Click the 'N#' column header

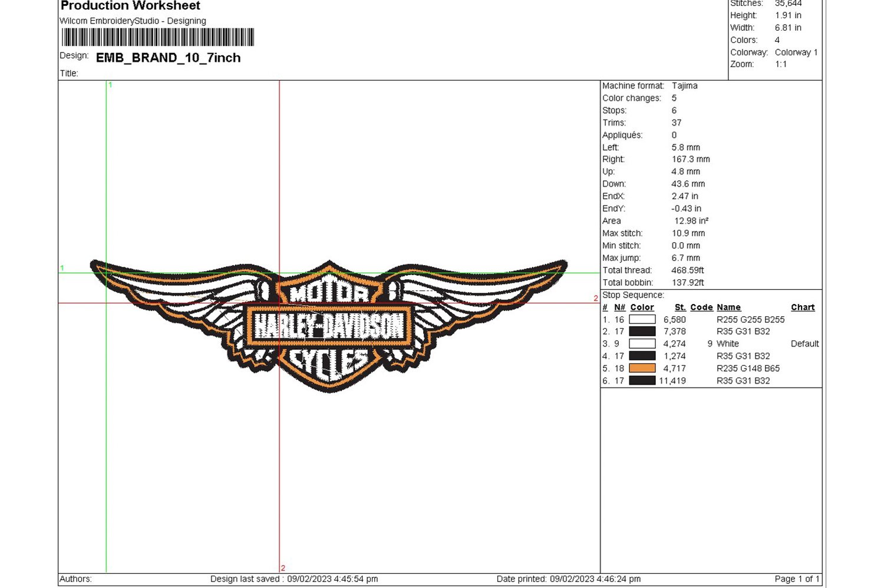(x=619, y=308)
